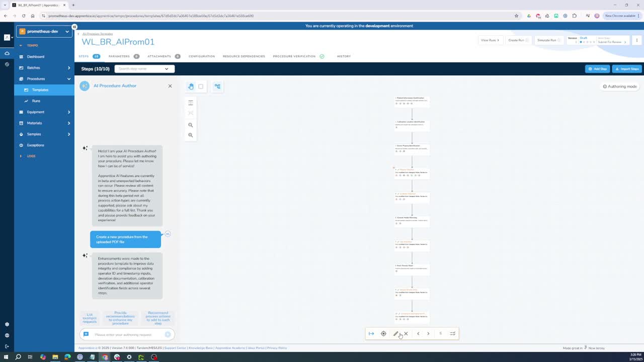Switch to the Parameters tab
This screenshot has width=644, height=362.
coord(119,56)
